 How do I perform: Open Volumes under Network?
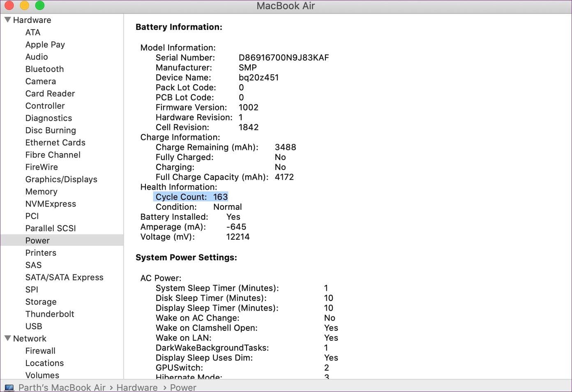tap(42, 375)
